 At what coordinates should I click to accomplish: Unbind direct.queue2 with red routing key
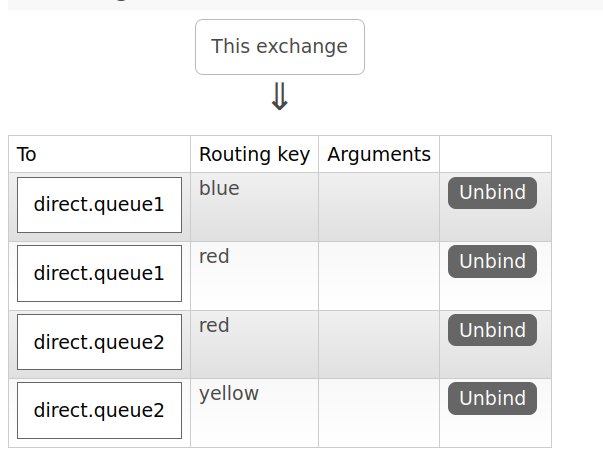point(492,330)
